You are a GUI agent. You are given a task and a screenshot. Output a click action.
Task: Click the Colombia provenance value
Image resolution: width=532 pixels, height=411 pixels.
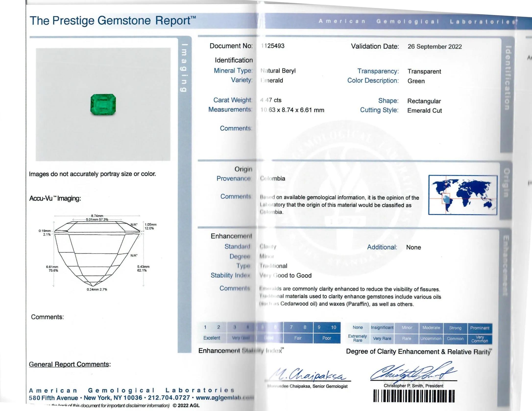273,178
